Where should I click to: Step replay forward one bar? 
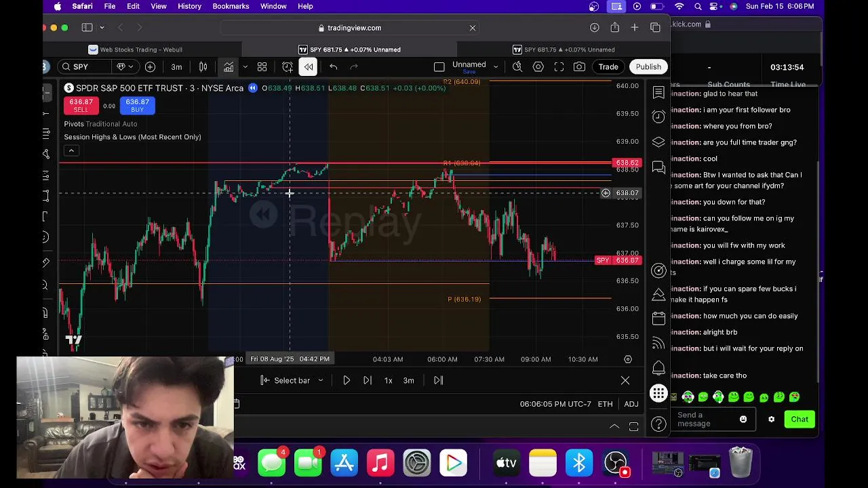click(368, 380)
